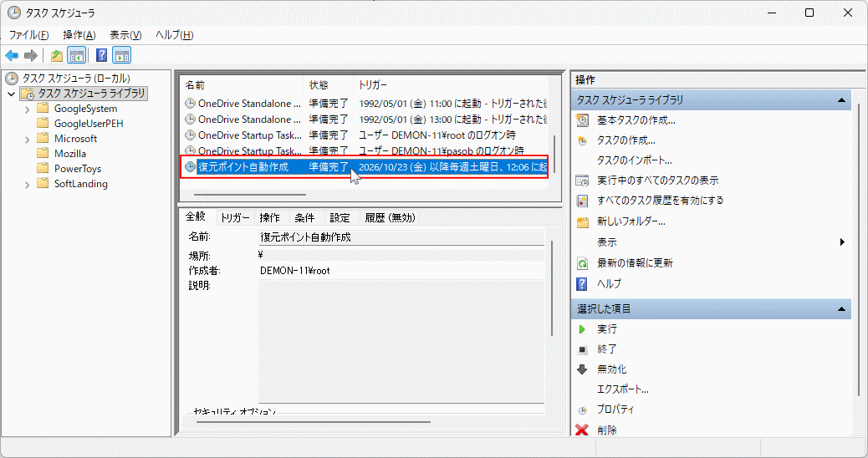Click the Forward arrow toolbar icon
The width and height of the screenshot is (868, 458).
31,55
